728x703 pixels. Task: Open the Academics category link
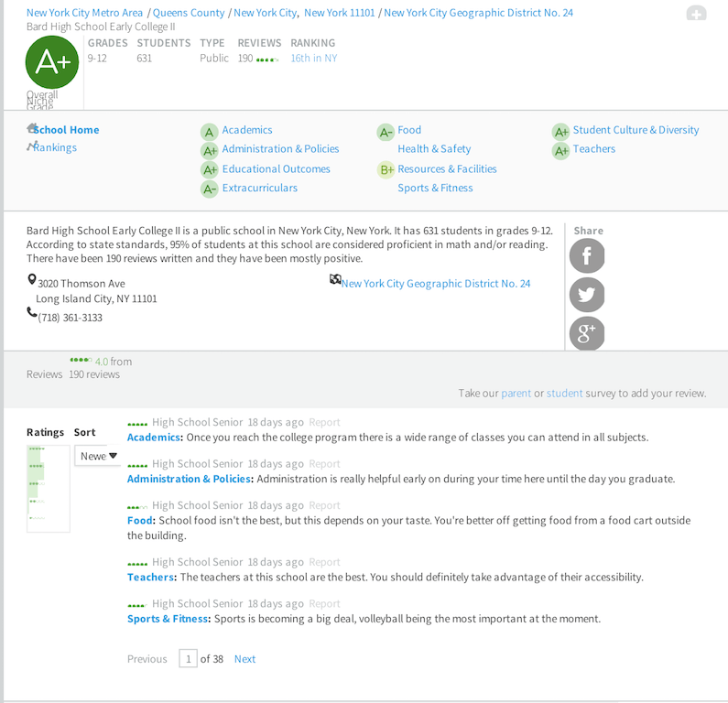[246, 130]
